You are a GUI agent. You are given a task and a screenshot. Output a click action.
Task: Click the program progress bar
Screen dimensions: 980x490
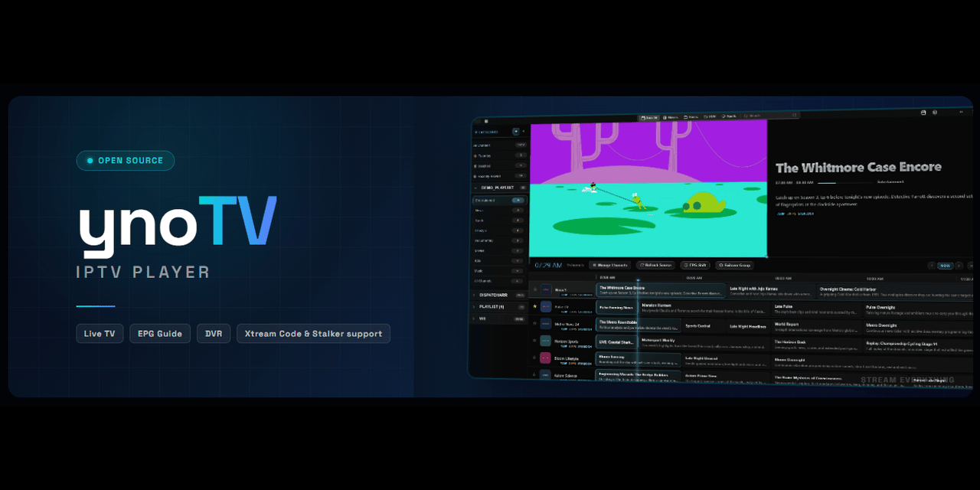(x=845, y=183)
